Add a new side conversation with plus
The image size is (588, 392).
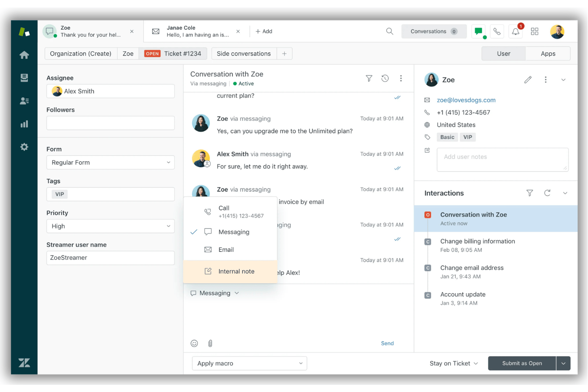click(284, 54)
